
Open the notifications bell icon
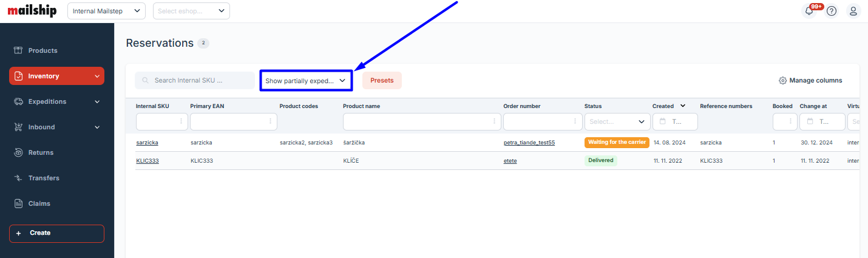[809, 11]
